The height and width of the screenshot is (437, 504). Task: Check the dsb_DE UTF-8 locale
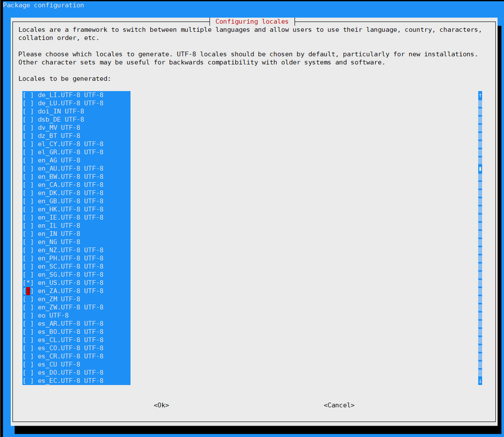28,119
